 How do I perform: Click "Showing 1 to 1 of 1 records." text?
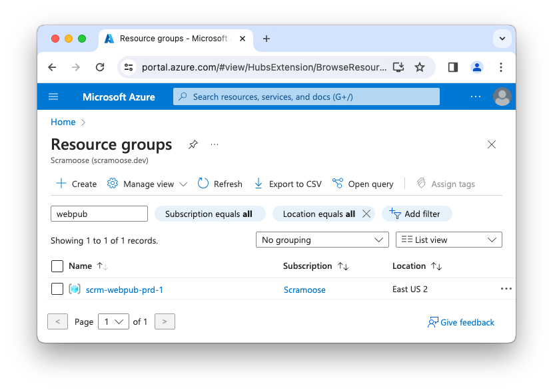(x=104, y=240)
